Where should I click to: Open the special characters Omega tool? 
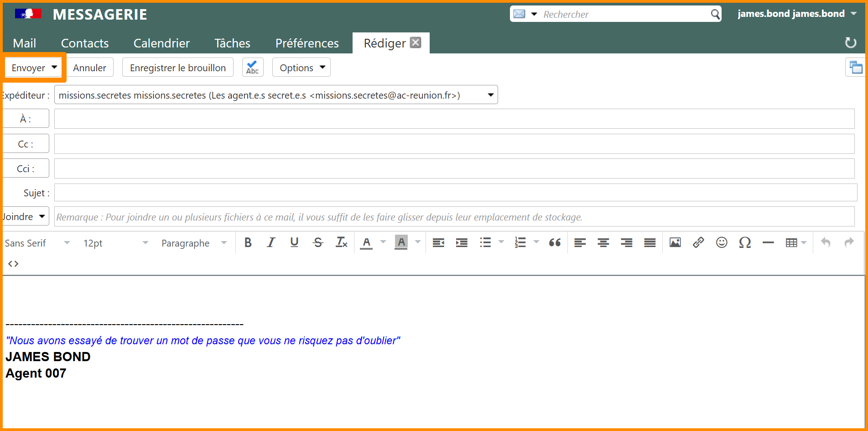click(744, 243)
